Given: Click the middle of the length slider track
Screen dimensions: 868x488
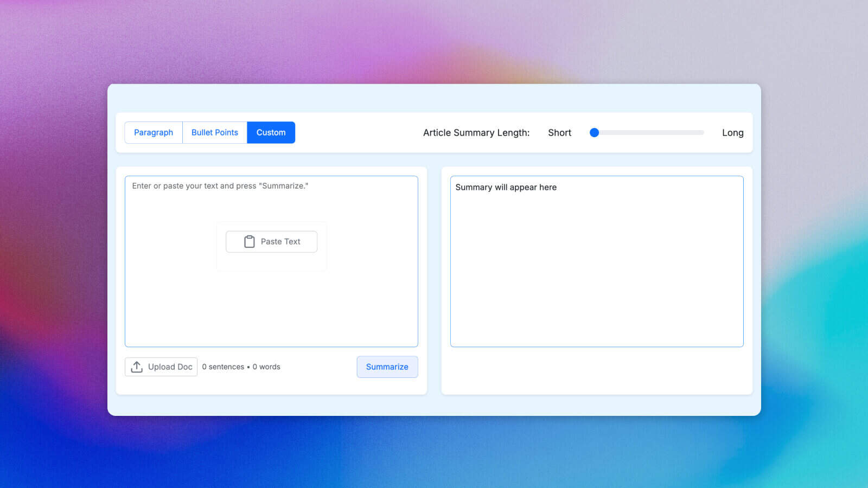Looking at the screenshot, I should (x=649, y=133).
